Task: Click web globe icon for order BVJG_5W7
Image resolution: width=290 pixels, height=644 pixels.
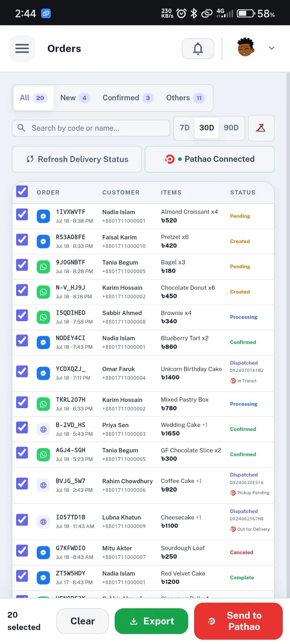Action: point(43,485)
